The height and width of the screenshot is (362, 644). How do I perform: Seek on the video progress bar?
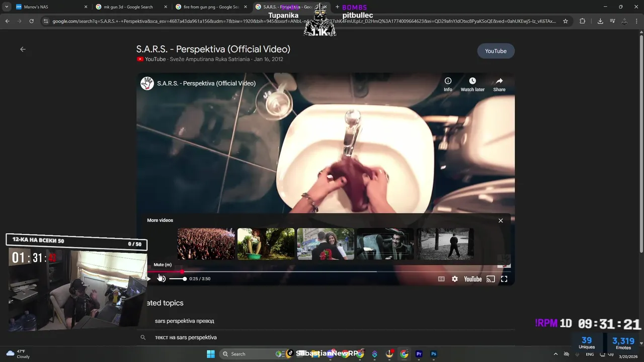tap(329, 271)
